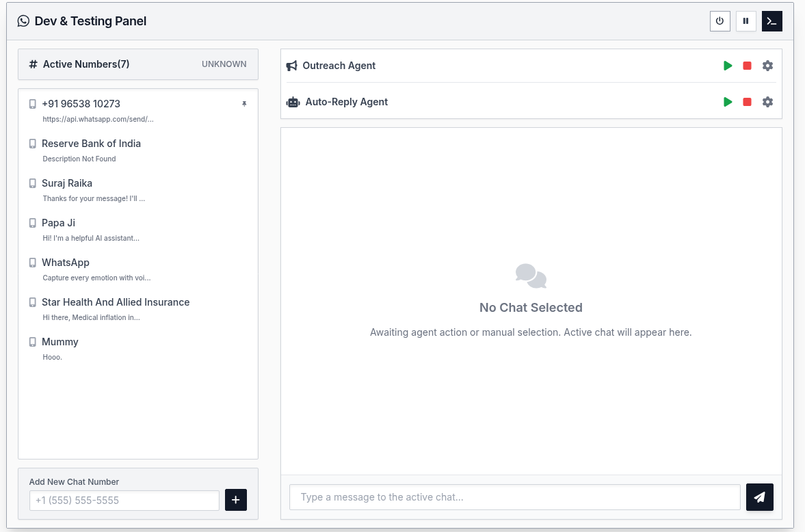Viewport: 805px width, 532px height.
Task: Open the Suraj Raika conversation
Action: tap(67, 183)
